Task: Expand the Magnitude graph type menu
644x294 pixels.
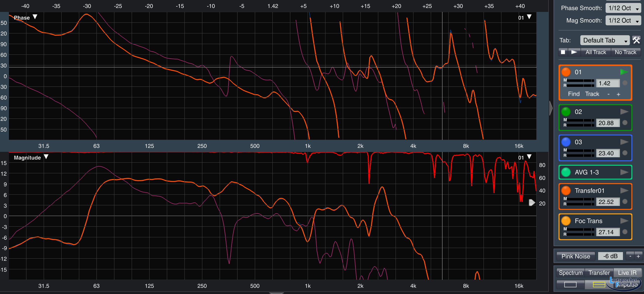Action: (x=46, y=157)
